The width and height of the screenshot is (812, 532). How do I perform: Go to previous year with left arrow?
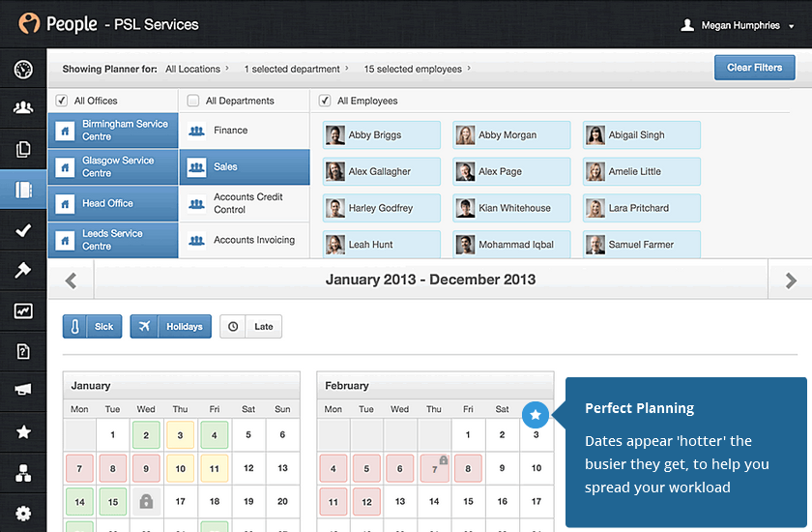point(71,281)
